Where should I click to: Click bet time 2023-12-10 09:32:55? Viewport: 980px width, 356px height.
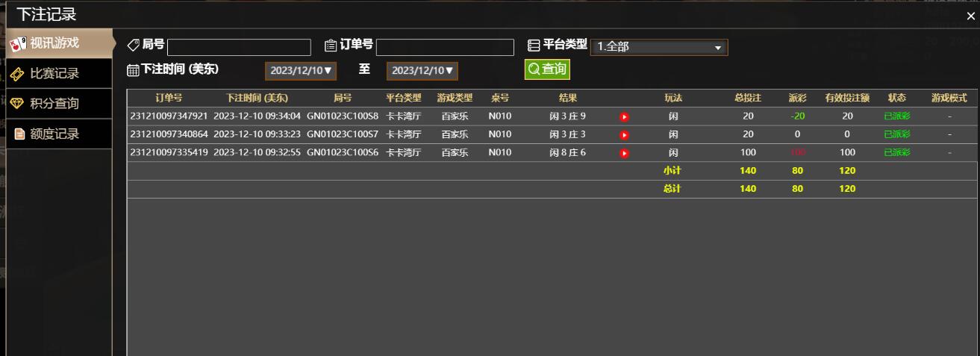tap(257, 152)
